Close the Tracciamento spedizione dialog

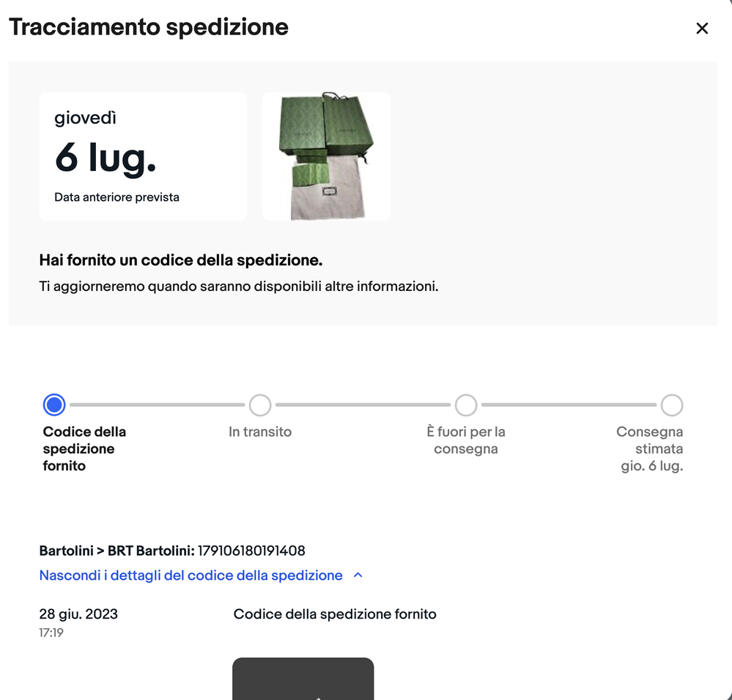(702, 29)
